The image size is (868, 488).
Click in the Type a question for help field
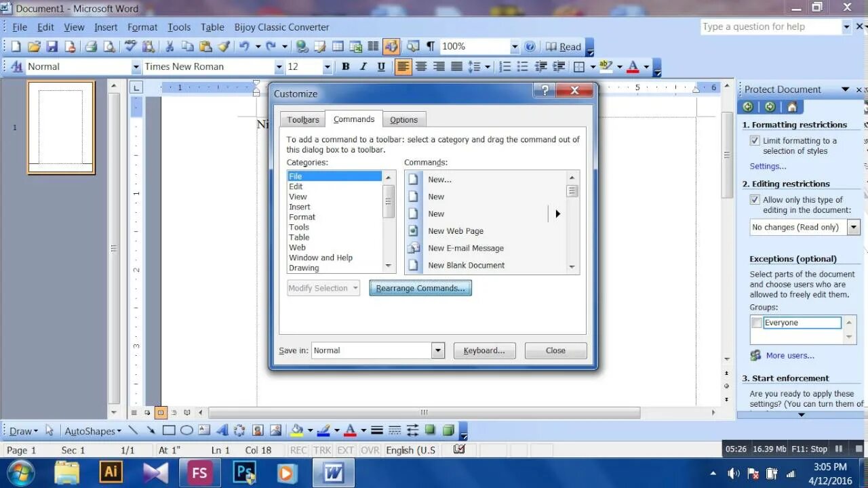(770, 26)
